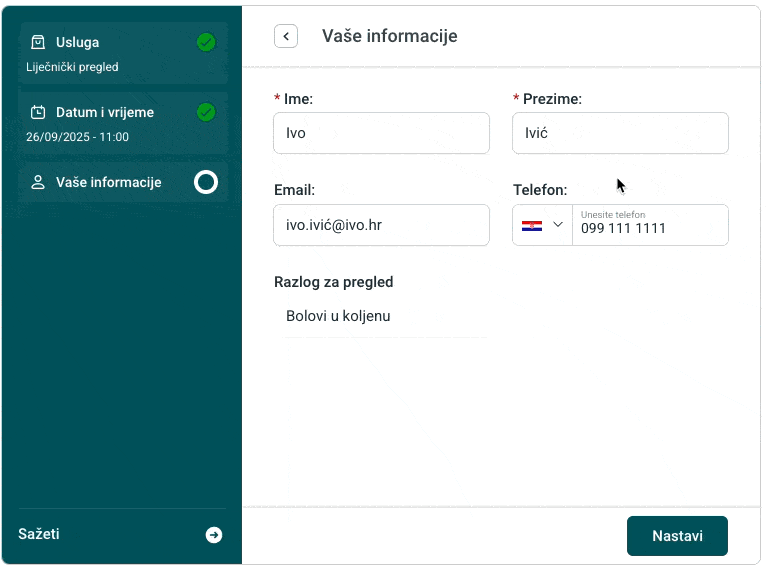The image size is (766, 570).
Task: Click into the Prezime field with Ivić
Action: pyautogui.click(x=620, y=133)
